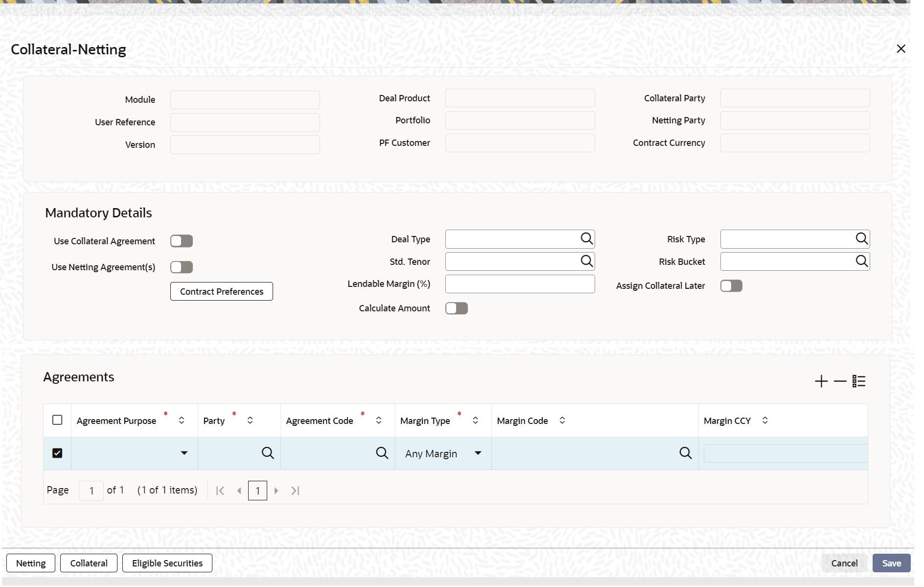Search for Party in agreement row
This screenshot has width=924, height=587.
click(268, 453)
